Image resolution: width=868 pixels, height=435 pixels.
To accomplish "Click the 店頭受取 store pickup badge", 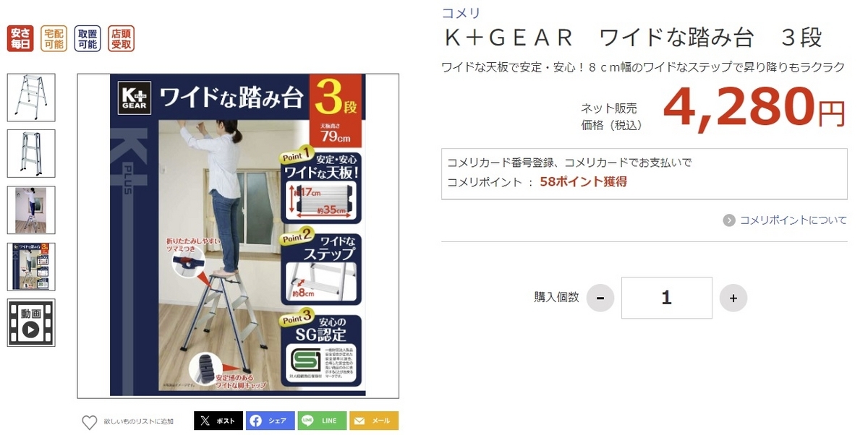I will click(x=121, y=38).
